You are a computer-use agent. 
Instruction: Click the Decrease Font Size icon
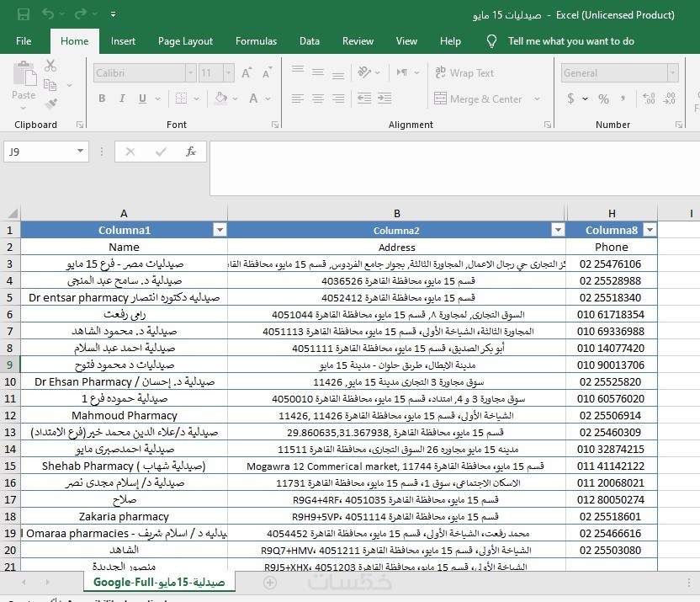(x=267, y=72)
